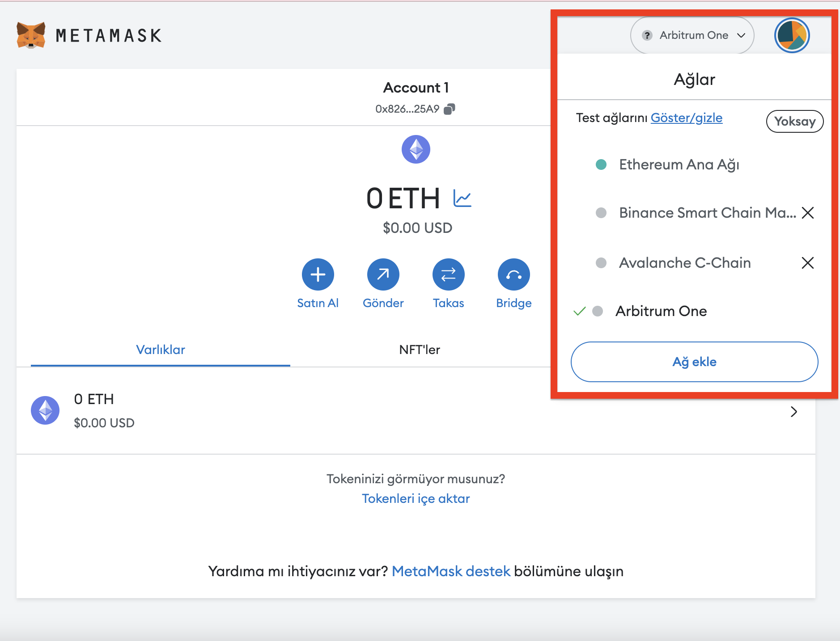840x641 pixels.
Task: Open the portfolio chart icon beside 0 ETH
Action: coord(462,198)
